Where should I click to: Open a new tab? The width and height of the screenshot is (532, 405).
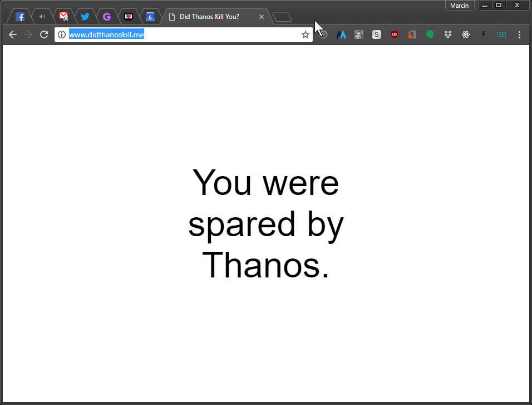click(x=283, y=17)
